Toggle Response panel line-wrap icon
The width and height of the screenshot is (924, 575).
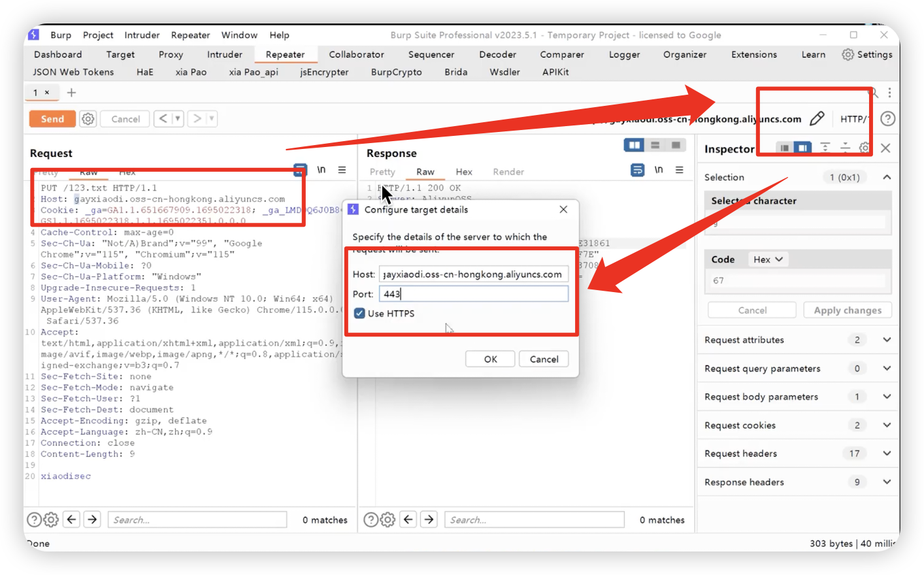(637, 170)
